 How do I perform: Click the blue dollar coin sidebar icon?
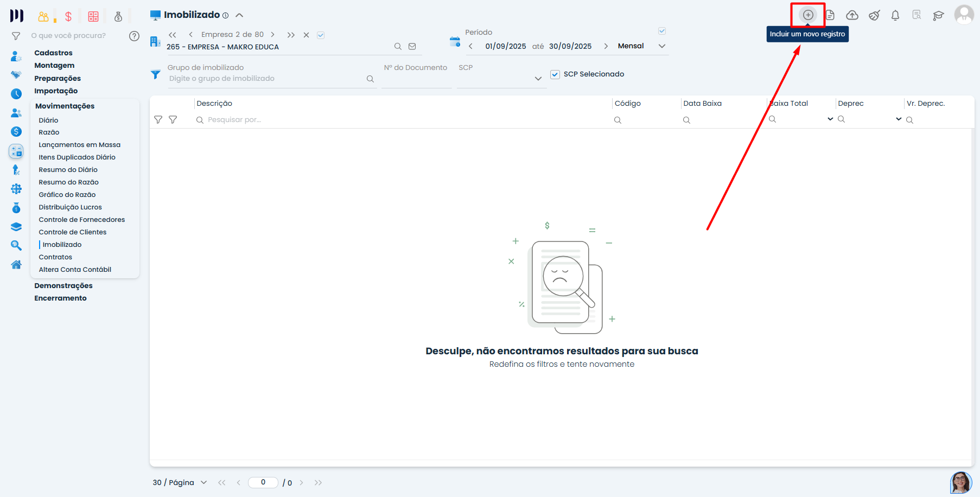point(16,132)
